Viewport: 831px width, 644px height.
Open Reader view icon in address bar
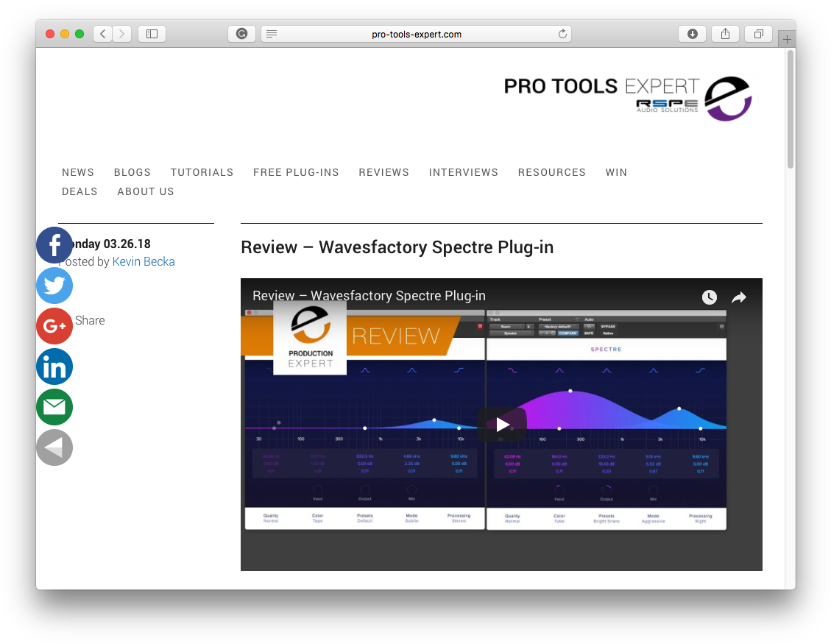272,34
